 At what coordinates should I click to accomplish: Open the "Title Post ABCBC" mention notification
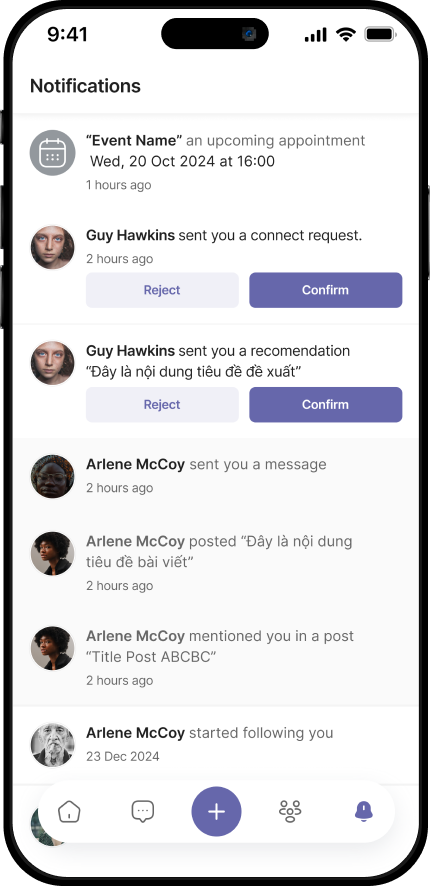click(x=216, y=657)
